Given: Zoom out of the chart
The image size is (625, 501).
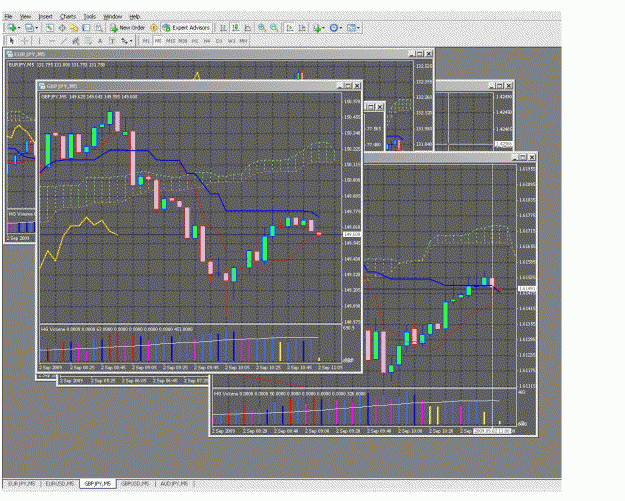Looking at the screenshot, I should click(x=274, y=28).
